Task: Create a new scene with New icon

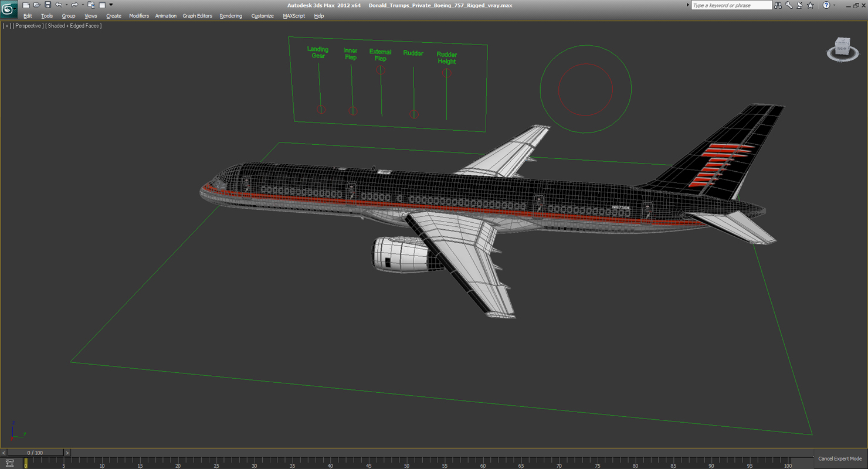Action: (26, 5)
